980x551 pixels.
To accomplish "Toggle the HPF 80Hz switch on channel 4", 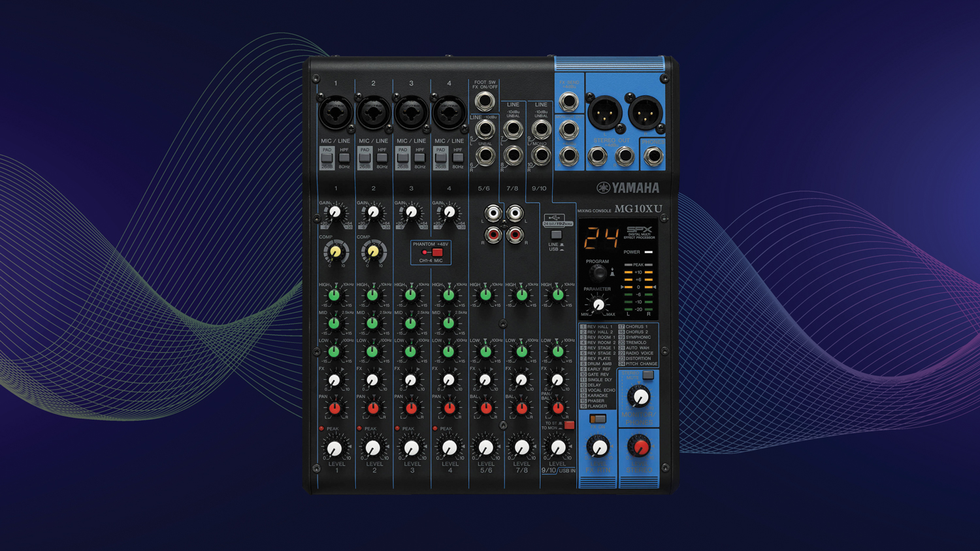I will (x=458, y=158).
